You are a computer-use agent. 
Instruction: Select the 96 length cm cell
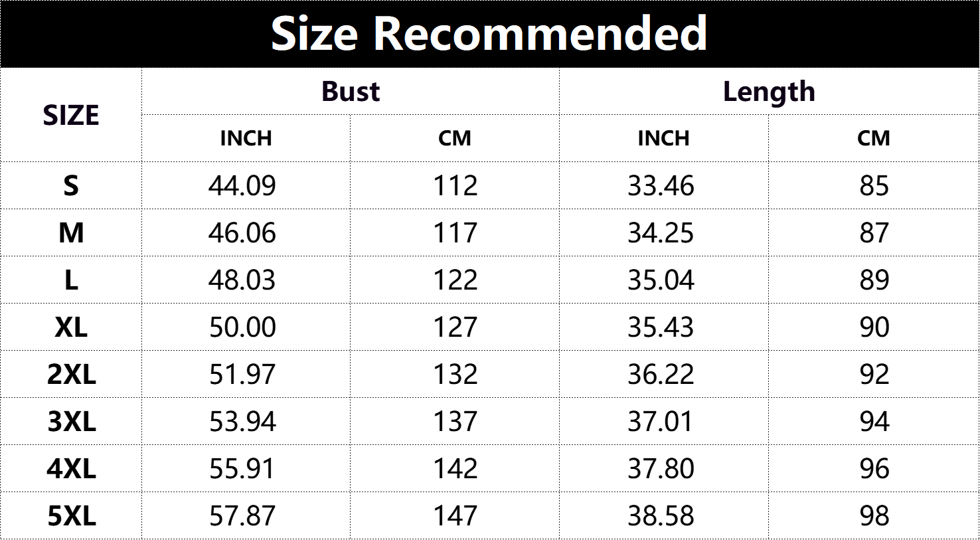[874, 469]
